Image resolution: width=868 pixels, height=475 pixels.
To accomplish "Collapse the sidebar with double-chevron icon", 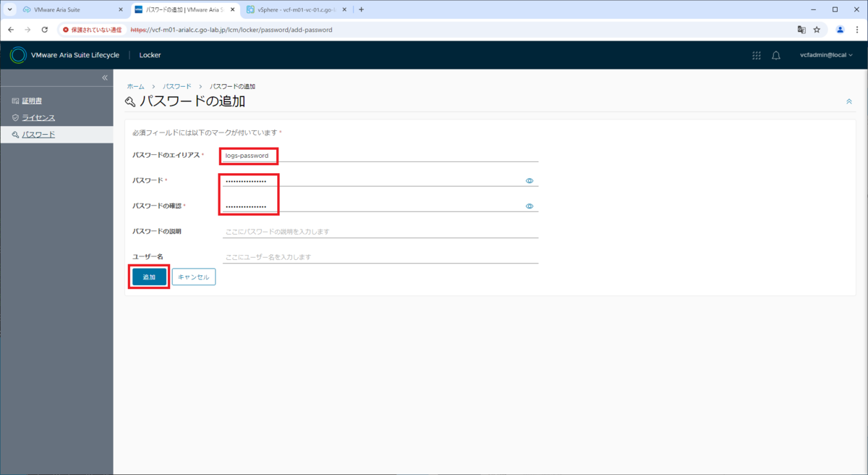I will [x=104, y=77].
